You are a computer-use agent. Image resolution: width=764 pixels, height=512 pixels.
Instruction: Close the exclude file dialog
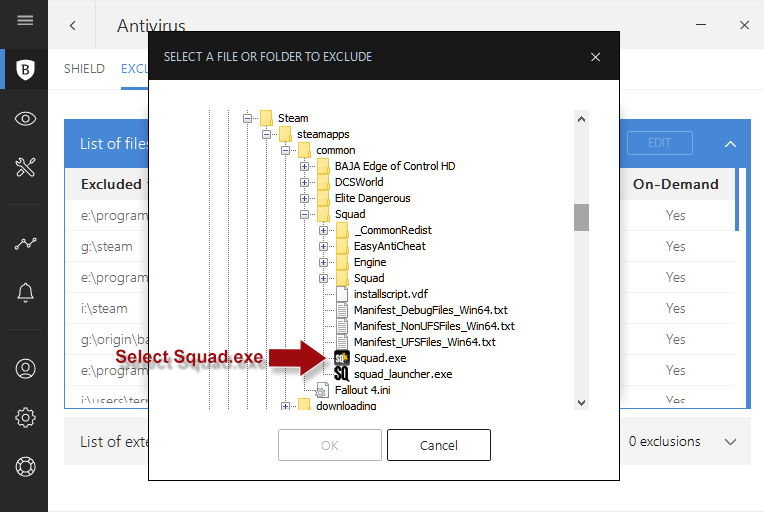click(x=595, y=57)
